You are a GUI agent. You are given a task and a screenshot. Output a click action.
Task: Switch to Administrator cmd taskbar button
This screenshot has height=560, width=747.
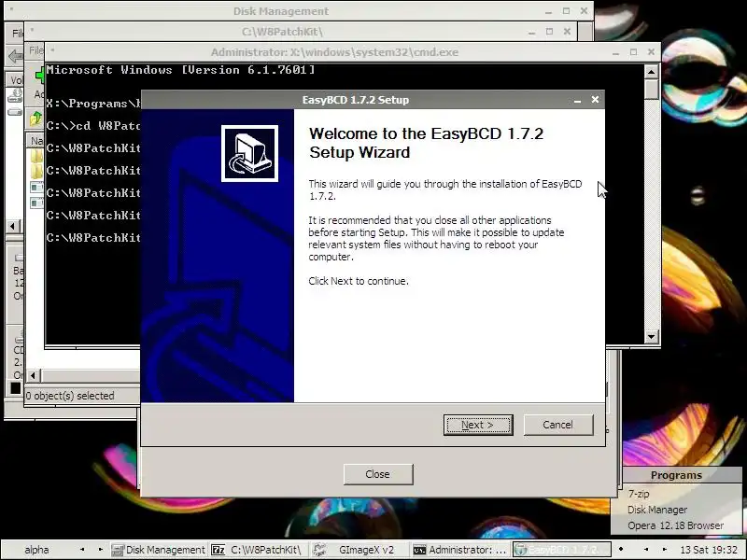459,550
